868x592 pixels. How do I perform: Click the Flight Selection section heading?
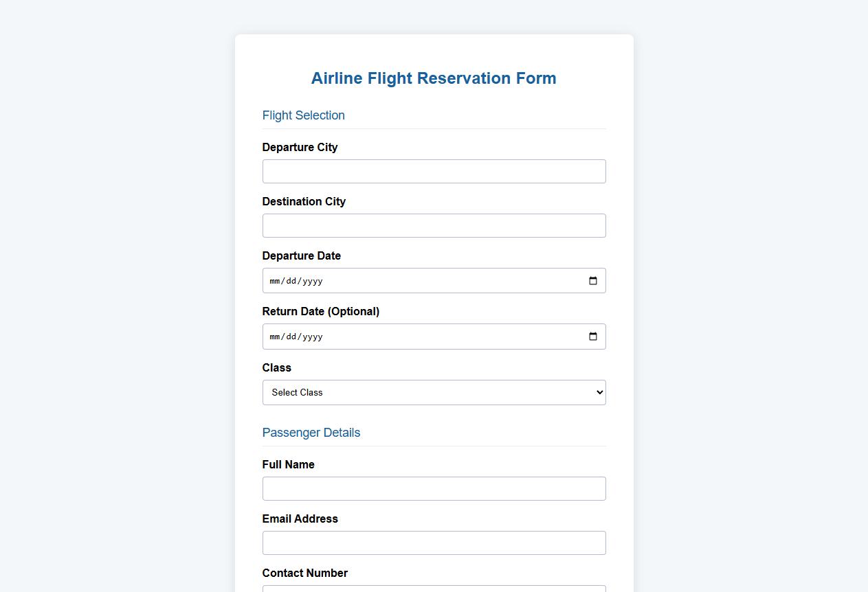303,115
